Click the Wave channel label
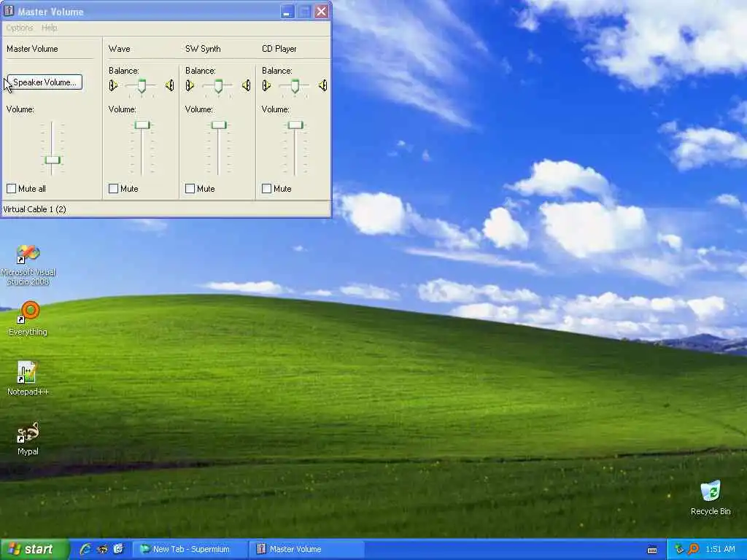Image resolution: width=747 pixels, height=560 pixels. coord(119,49)
